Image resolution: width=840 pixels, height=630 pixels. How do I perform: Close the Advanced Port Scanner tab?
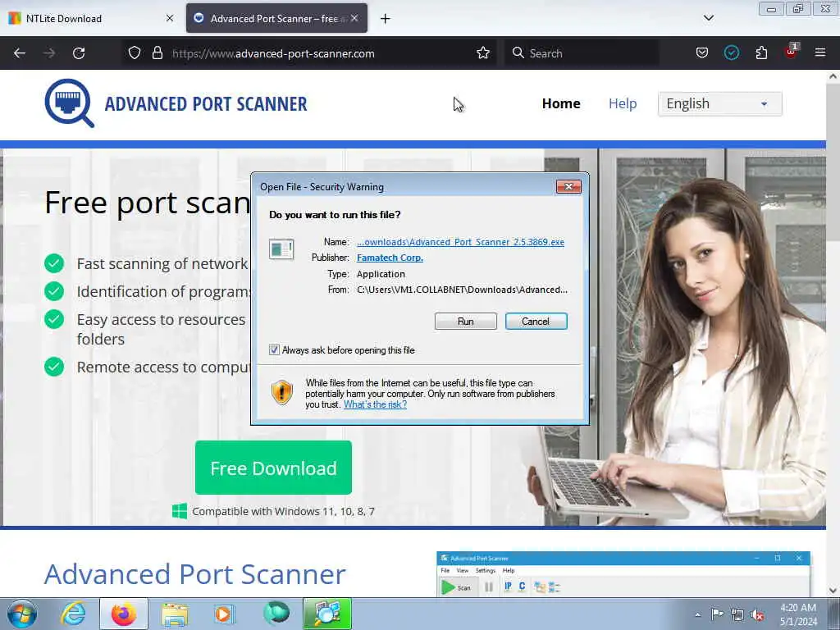354,18
